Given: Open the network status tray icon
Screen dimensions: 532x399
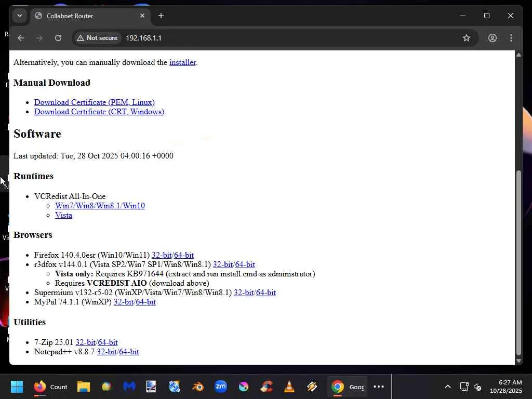Looking at the screenshot, I should [x=464, y=387].
